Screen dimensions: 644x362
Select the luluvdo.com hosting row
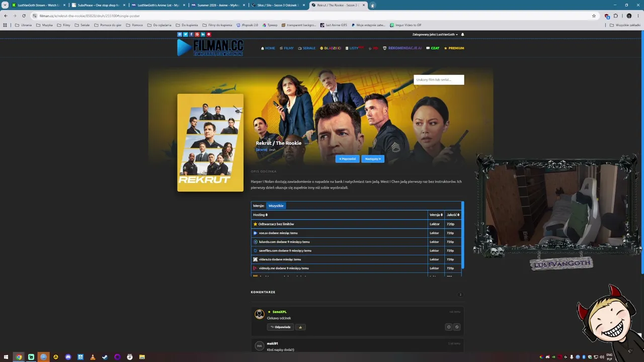(x=356, y=242)
